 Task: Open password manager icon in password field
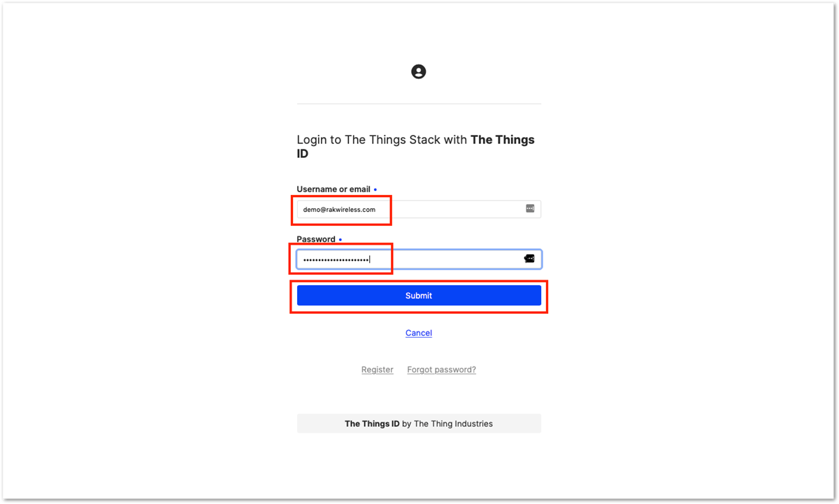[x=529, y=259]
